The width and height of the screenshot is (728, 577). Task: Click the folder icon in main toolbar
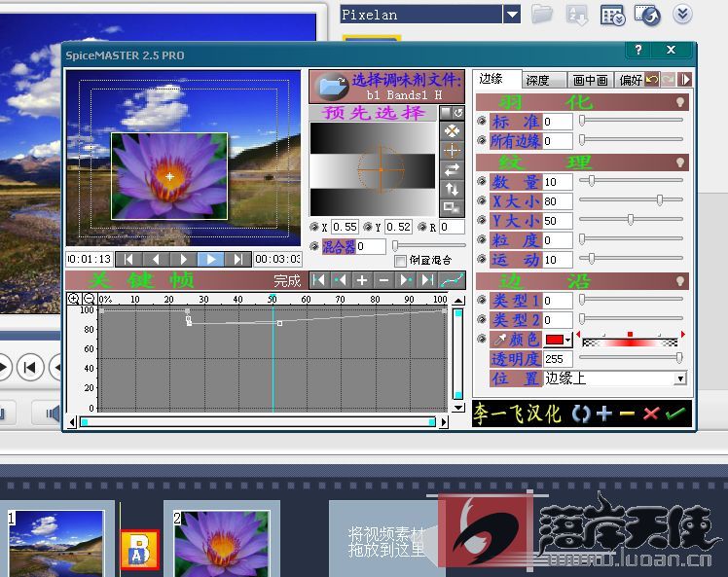(541, 14)
